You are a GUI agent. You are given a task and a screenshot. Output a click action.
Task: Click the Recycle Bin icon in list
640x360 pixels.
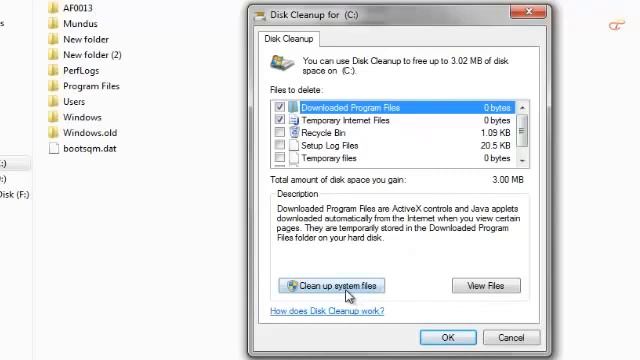click(294, 133)
